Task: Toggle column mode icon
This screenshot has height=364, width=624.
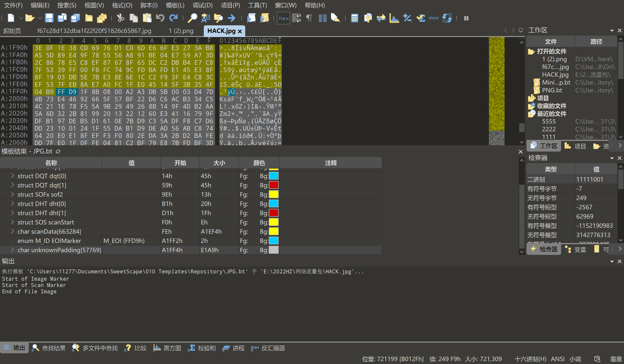Action: (x=322, y=18)
